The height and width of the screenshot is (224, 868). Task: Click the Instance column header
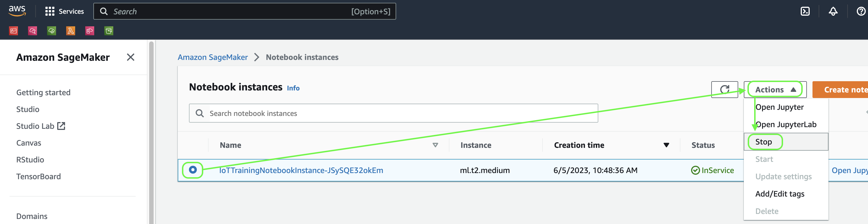(x=476, y=145)
